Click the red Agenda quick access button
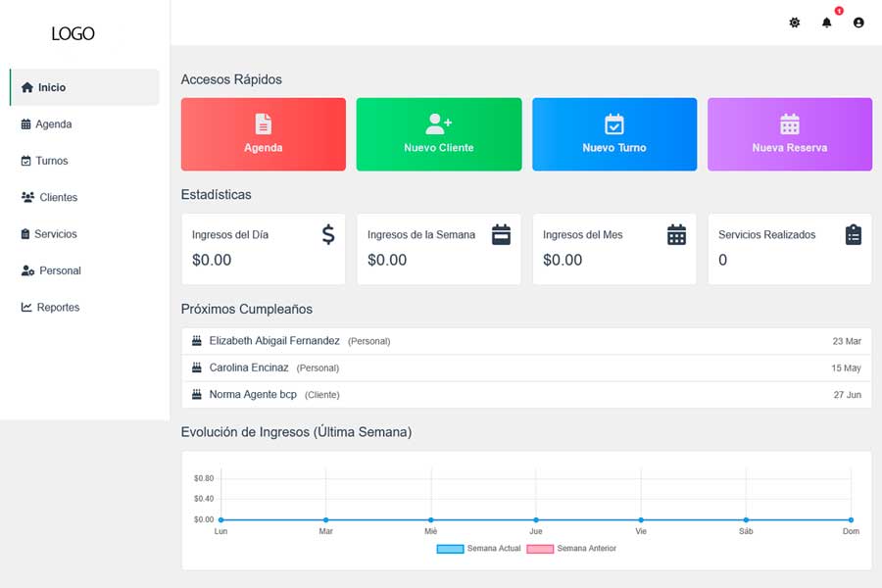Viewport: 882px width, 588px height. 263,134
